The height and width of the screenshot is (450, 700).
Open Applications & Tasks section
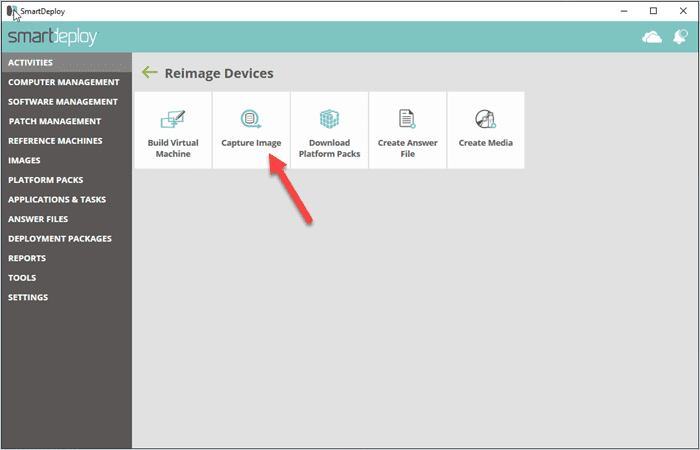click(66, 200)
